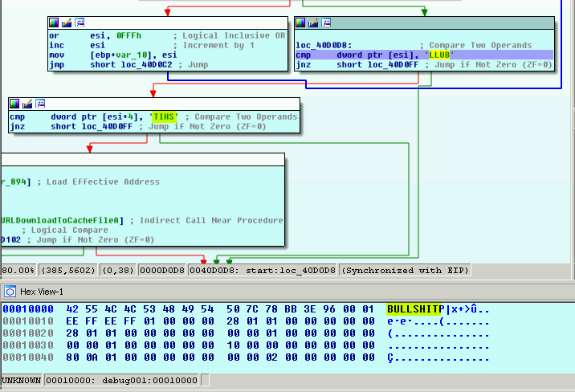Click the loc_40D0D8 block title bar
Image resolution: width=575 pixels, height=392 pixels.
424,22
